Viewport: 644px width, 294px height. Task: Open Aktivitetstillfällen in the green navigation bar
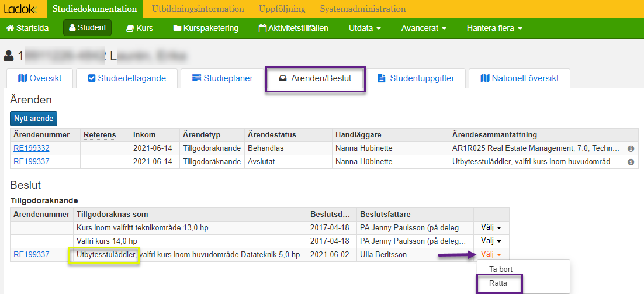click(293, 28)
